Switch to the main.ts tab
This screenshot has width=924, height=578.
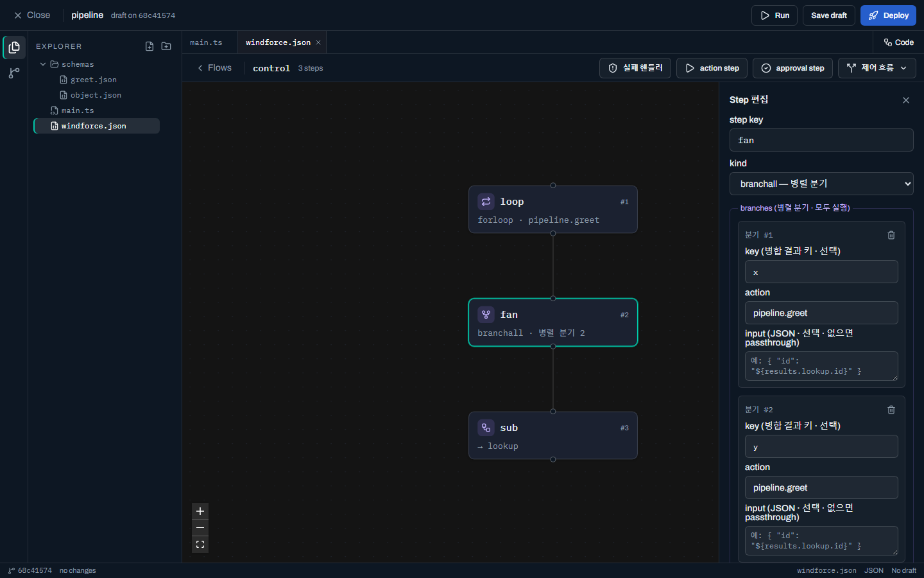tap(206, 42)
